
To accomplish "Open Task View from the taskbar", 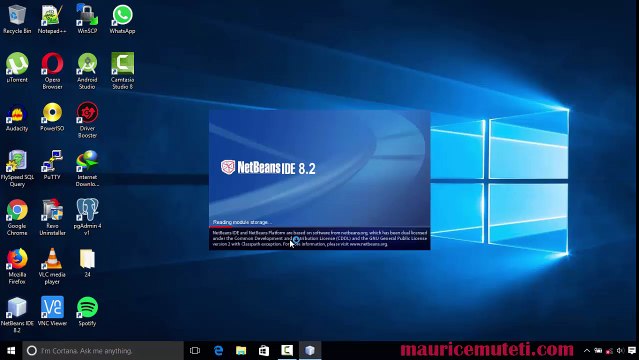I will 195,351.
